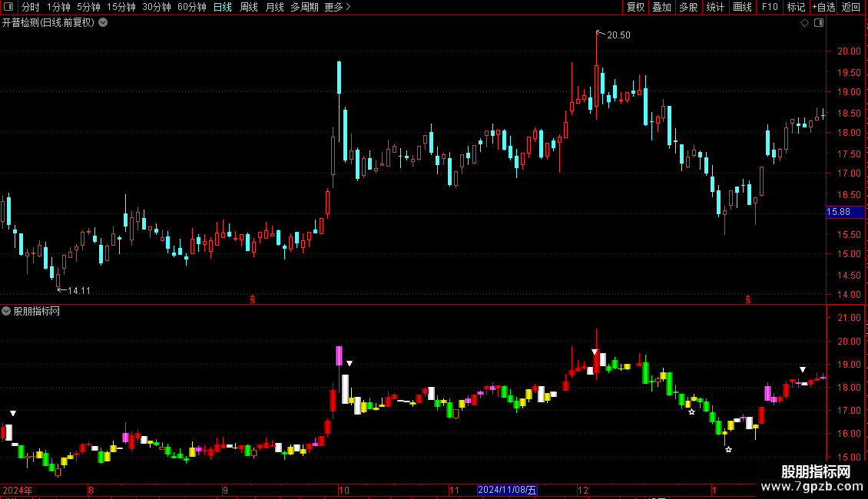Screen dimensions: 868x499
Task: Click the white triangle marker near 19.00 at right
Action: point(803,369)
